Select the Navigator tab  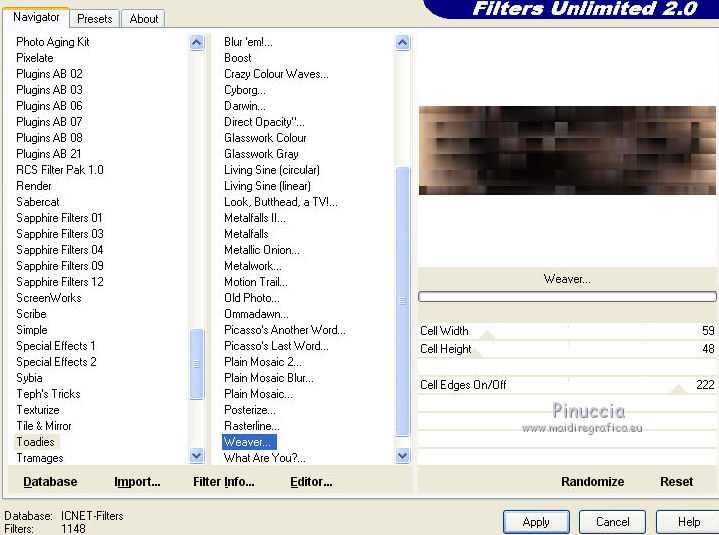click(36, 17)
